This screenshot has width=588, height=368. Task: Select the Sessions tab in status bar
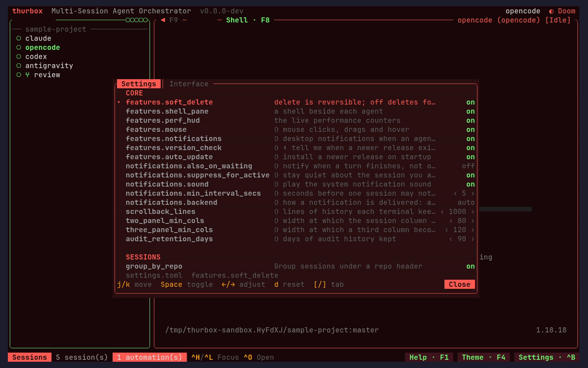click(x=29, y=357)
